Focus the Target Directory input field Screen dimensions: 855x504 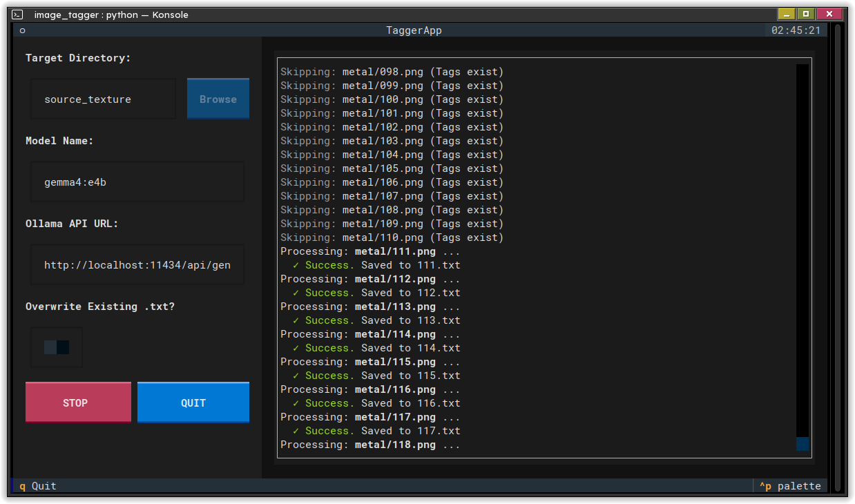tap(104, 99)
